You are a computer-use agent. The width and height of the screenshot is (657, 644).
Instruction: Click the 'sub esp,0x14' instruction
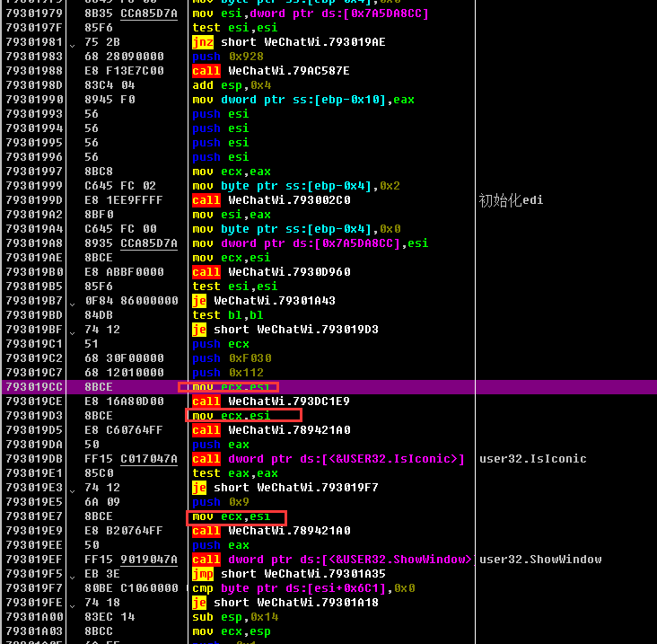235,617
